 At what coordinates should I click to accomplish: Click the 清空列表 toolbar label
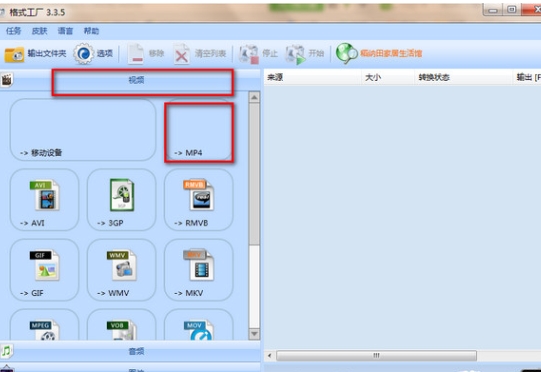210,53
